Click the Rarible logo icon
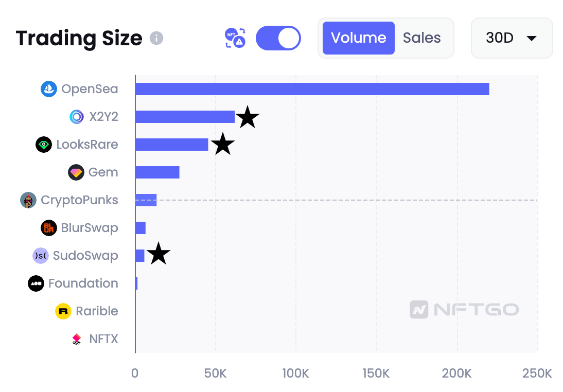The height and width of the screenshot is (392, 563). pos(63,311)
